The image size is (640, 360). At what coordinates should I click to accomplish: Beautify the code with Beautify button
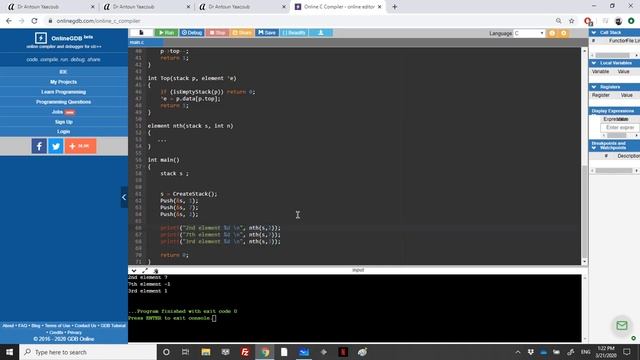click(x=294, y=33)
